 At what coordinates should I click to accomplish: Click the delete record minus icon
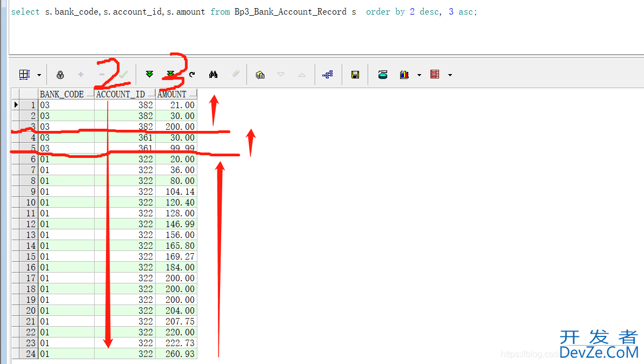[102, 74]
